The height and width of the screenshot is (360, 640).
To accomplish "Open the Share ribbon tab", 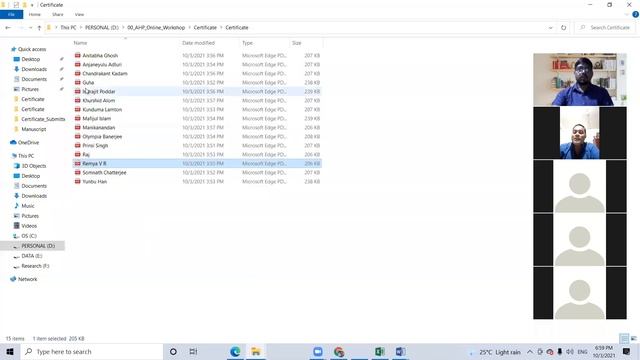I will point(58,14).
